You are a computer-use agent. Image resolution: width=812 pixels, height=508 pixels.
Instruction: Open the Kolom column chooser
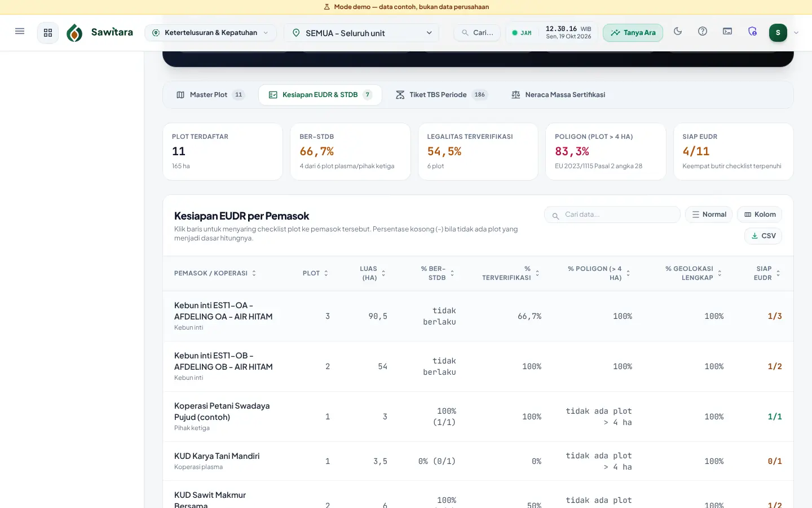760,214
